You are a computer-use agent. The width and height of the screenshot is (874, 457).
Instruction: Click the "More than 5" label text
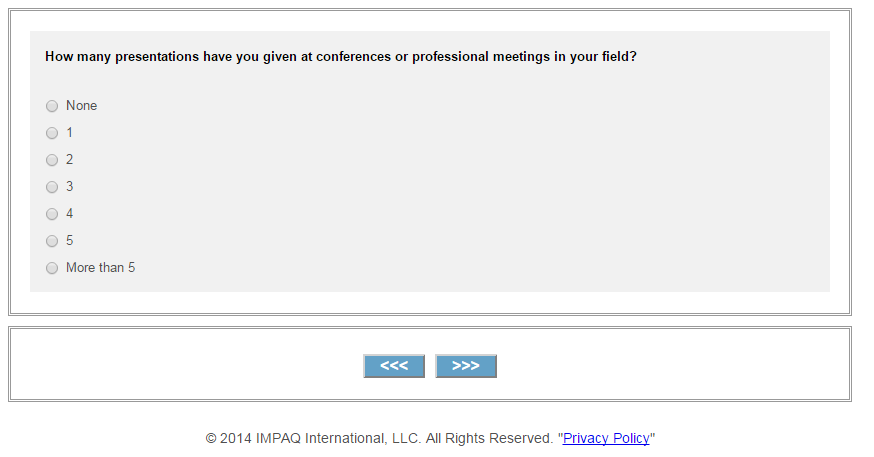coord(100,267)
